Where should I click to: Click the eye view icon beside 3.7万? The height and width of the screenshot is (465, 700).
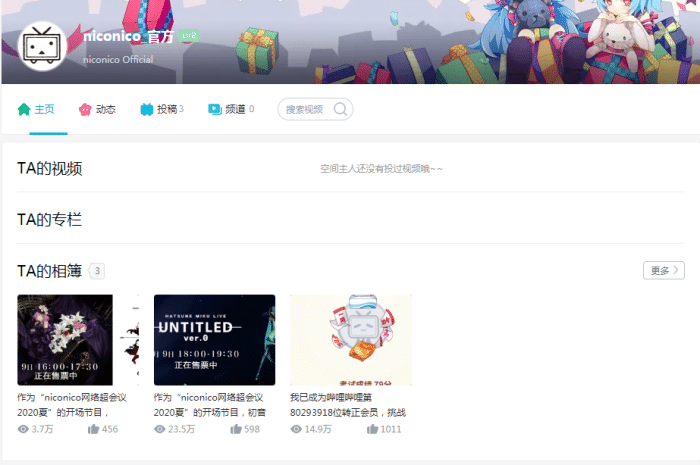[23, 429]
